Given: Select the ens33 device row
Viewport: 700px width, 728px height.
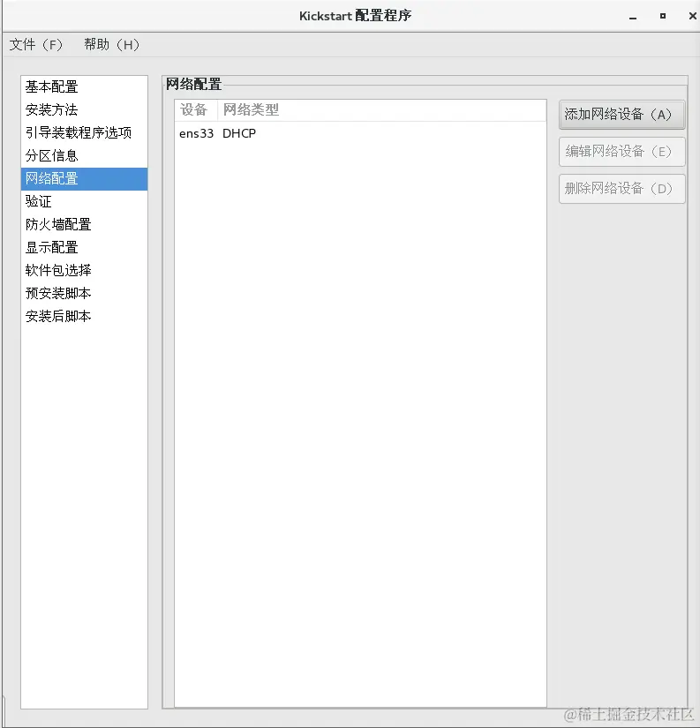Looking at the screenshot, I should pyautogui.click(x=360, y=134).
